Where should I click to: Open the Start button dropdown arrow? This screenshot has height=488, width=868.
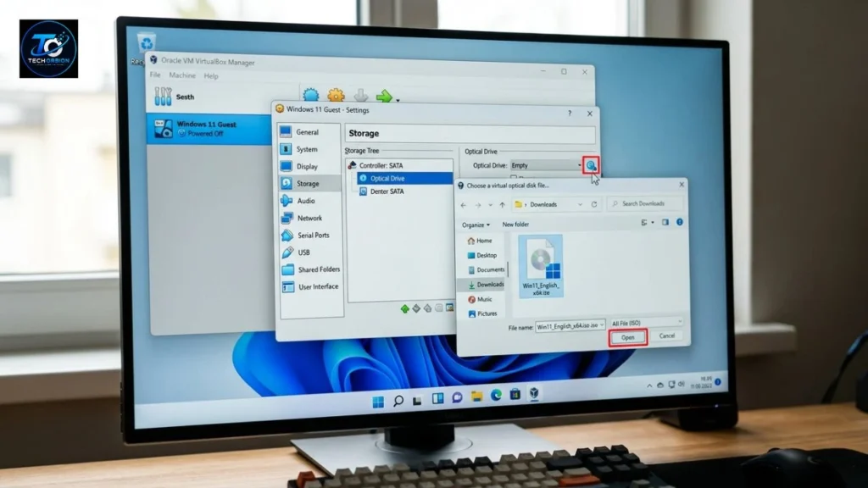tap(398, 100)
